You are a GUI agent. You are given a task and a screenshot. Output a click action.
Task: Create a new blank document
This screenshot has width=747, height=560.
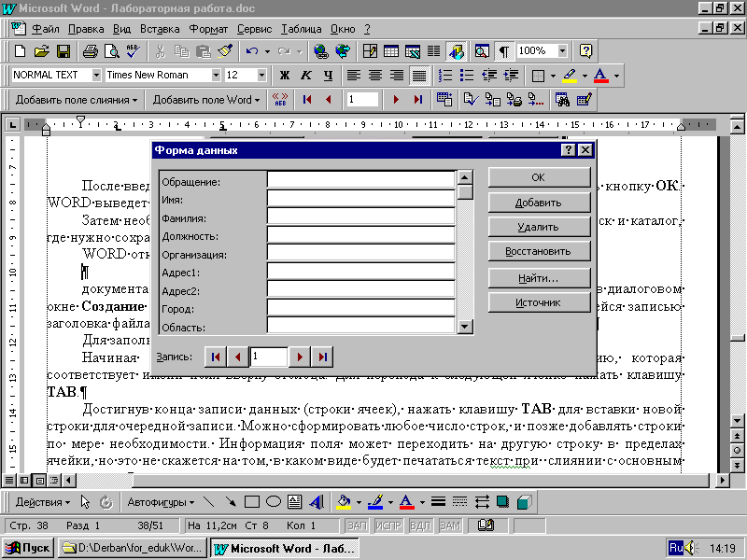20,51
